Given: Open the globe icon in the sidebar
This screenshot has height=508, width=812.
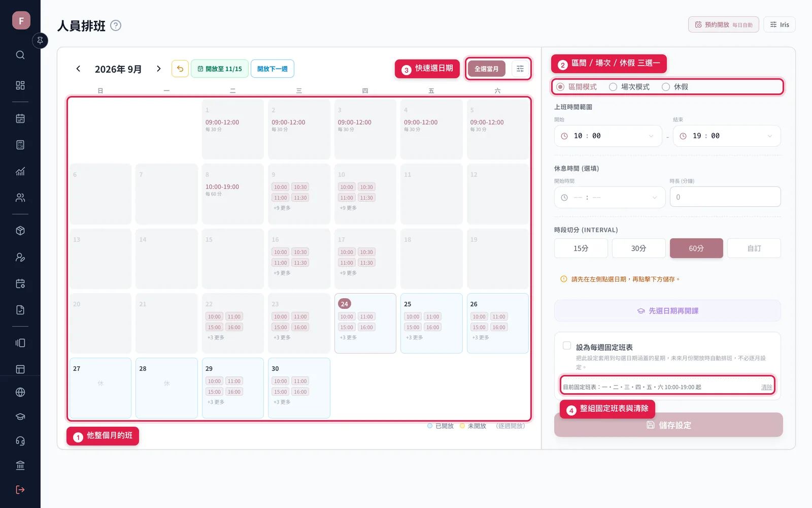Looking at the screenshot, I should pos(20,392).
